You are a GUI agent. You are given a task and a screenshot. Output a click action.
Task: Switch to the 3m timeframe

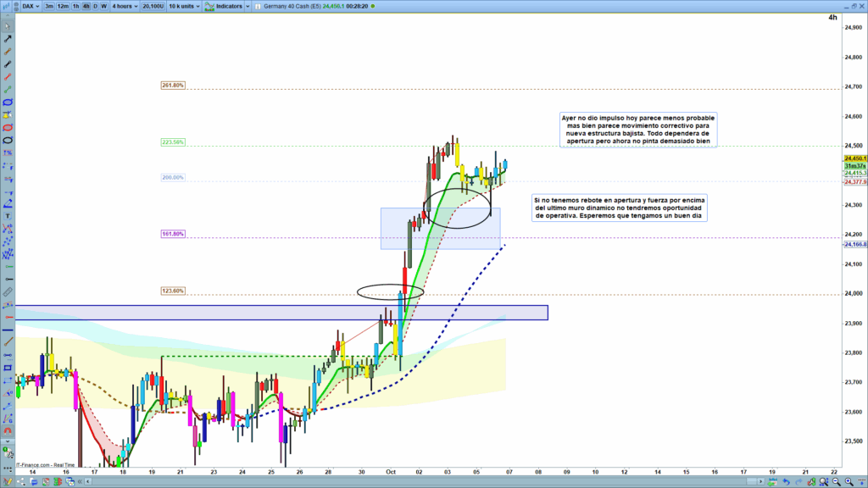tap(50, 6)
